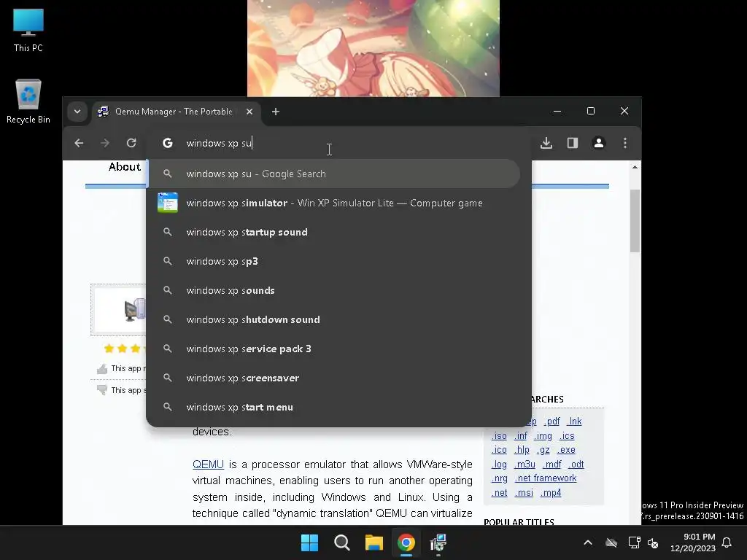Click the thumbs-down 'This app' icon
This screenshot has height=560, width=747.
point(102,390)
